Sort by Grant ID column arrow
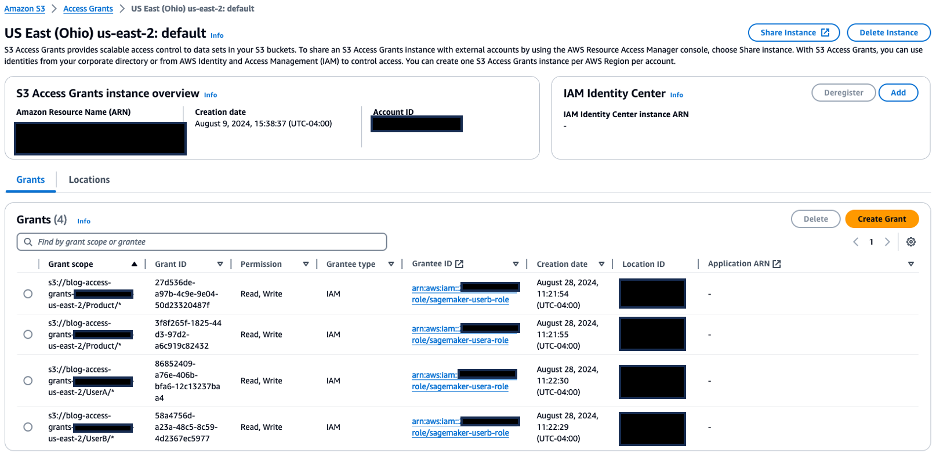Viewport: 936px width, 460px height. (220, 264)
